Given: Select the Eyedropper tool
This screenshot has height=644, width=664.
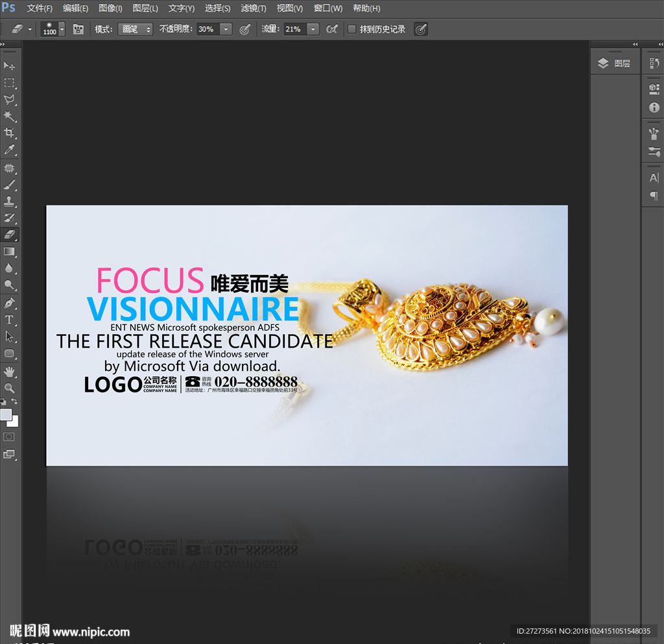Looking at the screenshot, I should 9,150.
